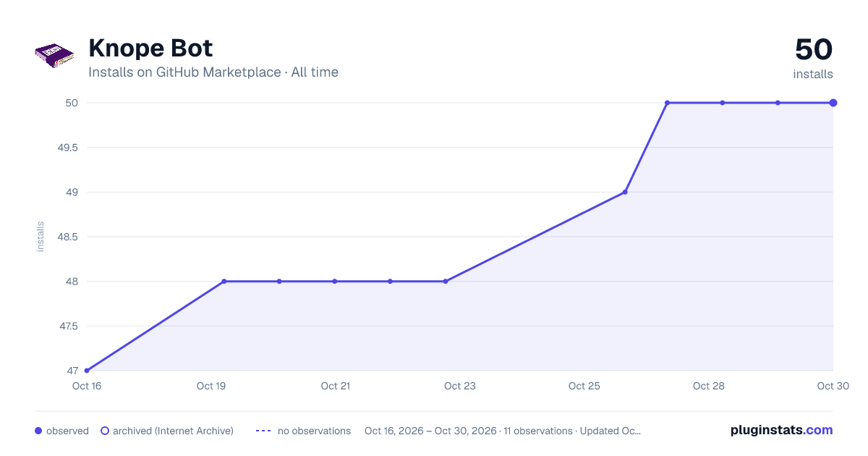Open the pluginstats.com link
Screen dimensions: 868x456
[781, 430]
